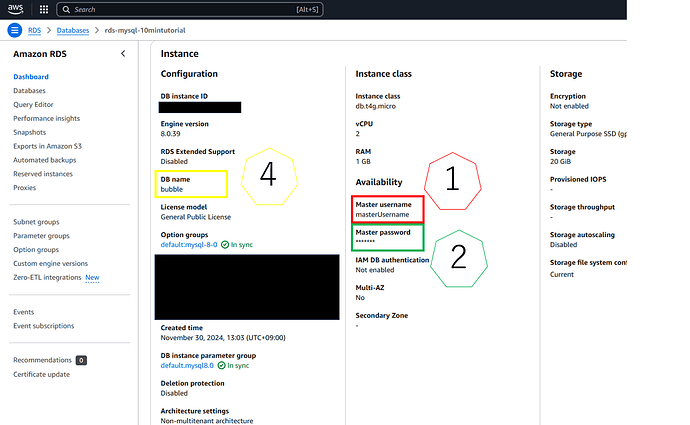Click instance class value db.t4g.micro
The height and width of the screenshot is (425, 690).
coord(375,106)
